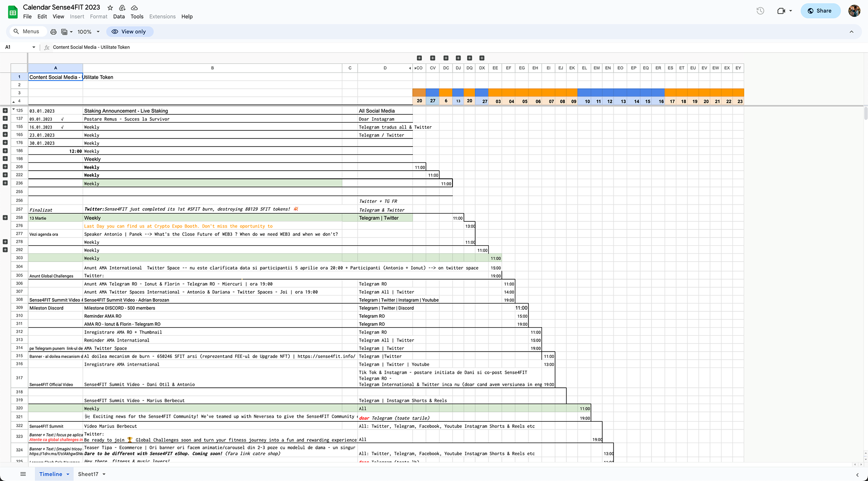Select the orange cell above date 20
868x481 pixels.
419,93
